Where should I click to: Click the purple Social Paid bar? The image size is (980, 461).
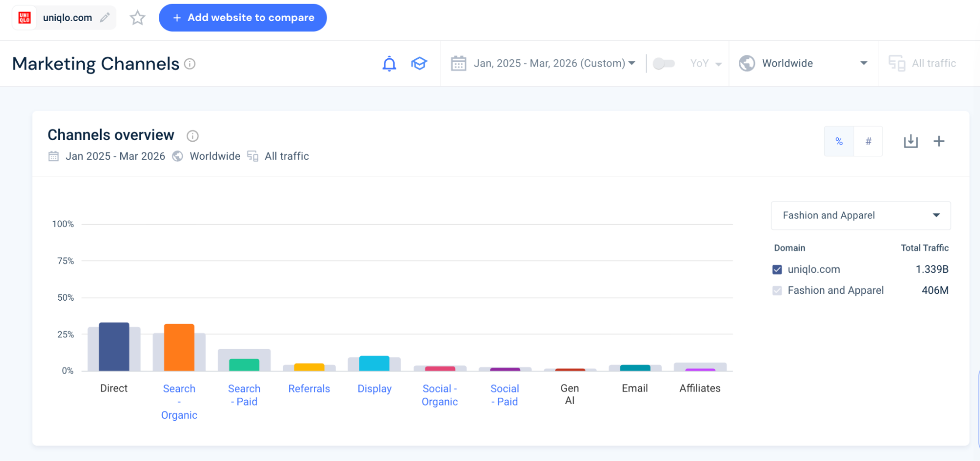coord(505,369)
